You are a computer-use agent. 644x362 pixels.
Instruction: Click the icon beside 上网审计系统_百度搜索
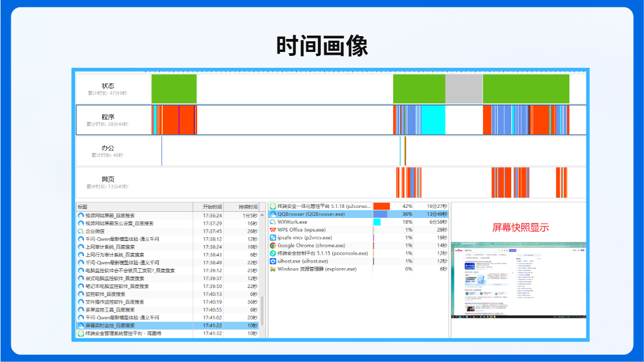[x=81, y=247]
